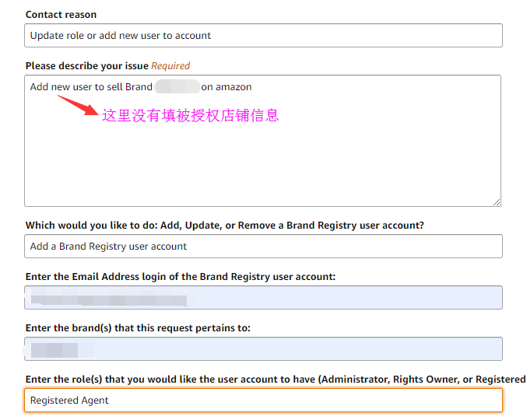Click the red arrow annotation

point(78,104)
